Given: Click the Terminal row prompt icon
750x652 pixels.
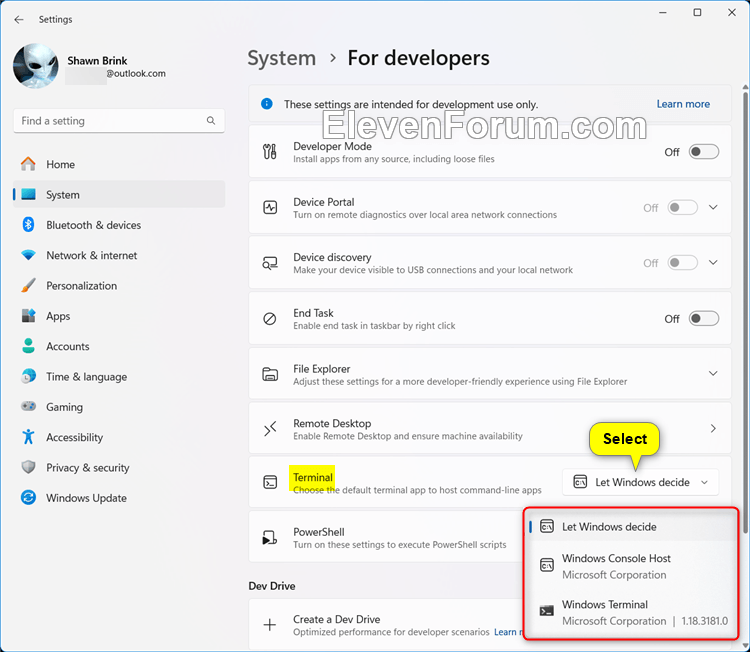Looking at the screenshot, I should pyautogui.click(x=270, y=482).
